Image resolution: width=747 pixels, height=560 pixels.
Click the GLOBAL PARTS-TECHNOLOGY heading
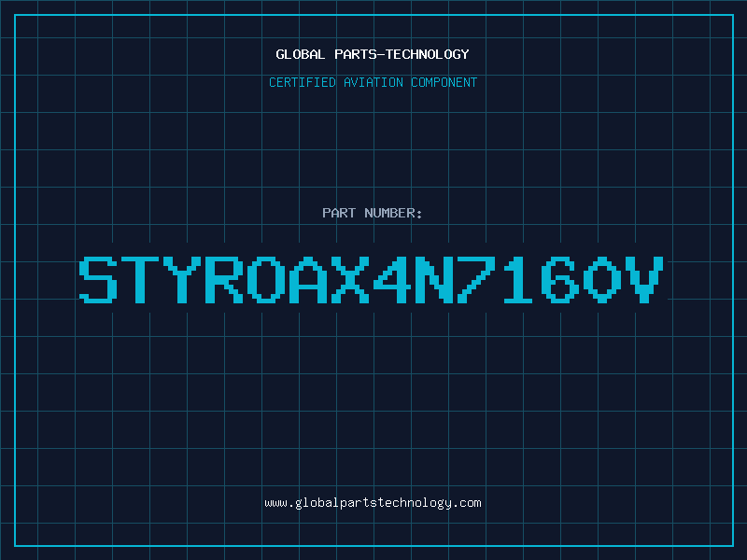(x=373, y=54)
